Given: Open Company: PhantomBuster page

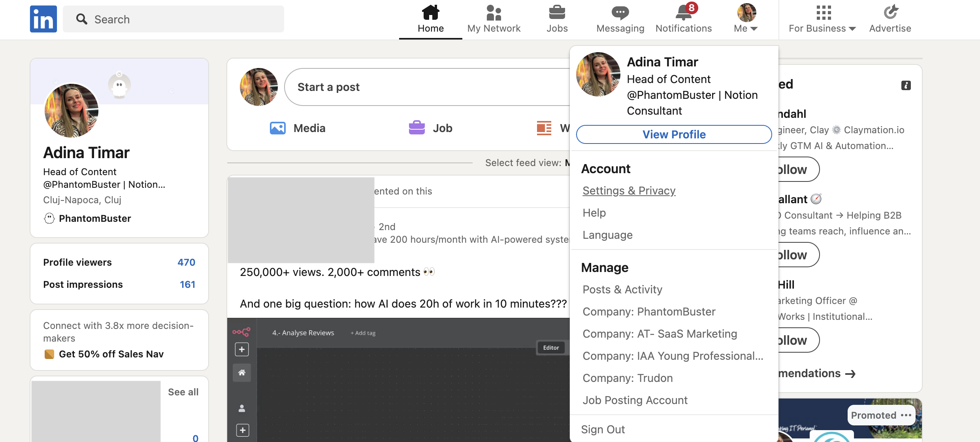Looking at the screenshot, I should tap(649, 312).
